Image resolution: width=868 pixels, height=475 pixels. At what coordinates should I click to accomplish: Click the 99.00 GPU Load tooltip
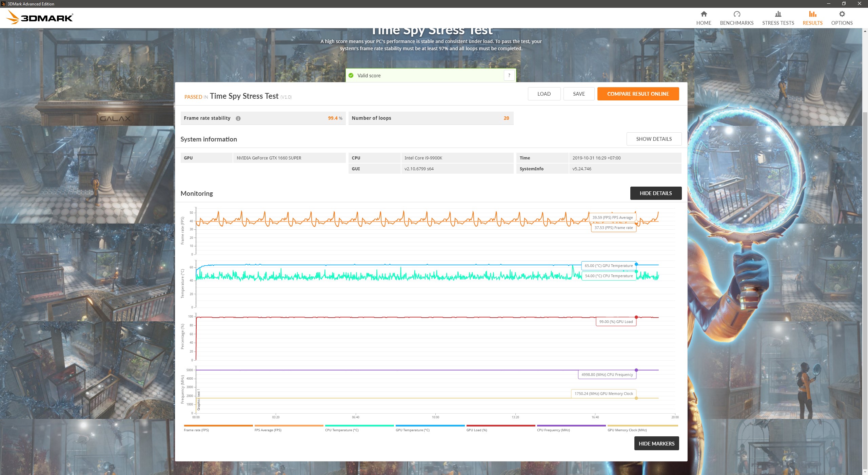point(616,322)
